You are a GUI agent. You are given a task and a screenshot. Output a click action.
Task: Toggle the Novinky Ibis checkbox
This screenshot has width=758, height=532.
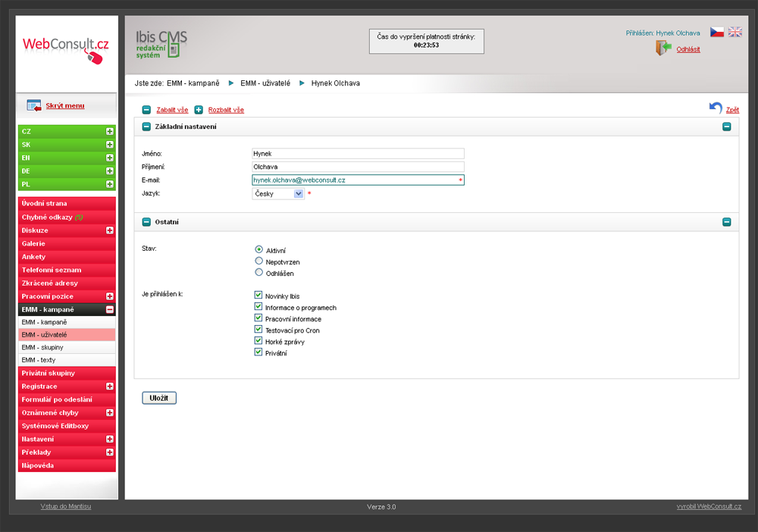tap(258, 295)
